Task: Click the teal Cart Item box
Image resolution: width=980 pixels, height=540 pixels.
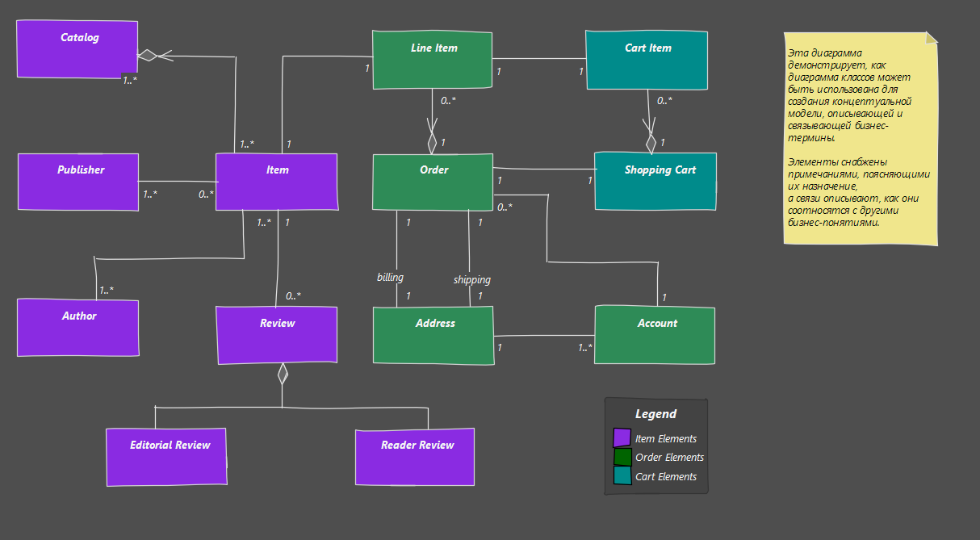Action: pyautogui.click(x=646, y=60)
